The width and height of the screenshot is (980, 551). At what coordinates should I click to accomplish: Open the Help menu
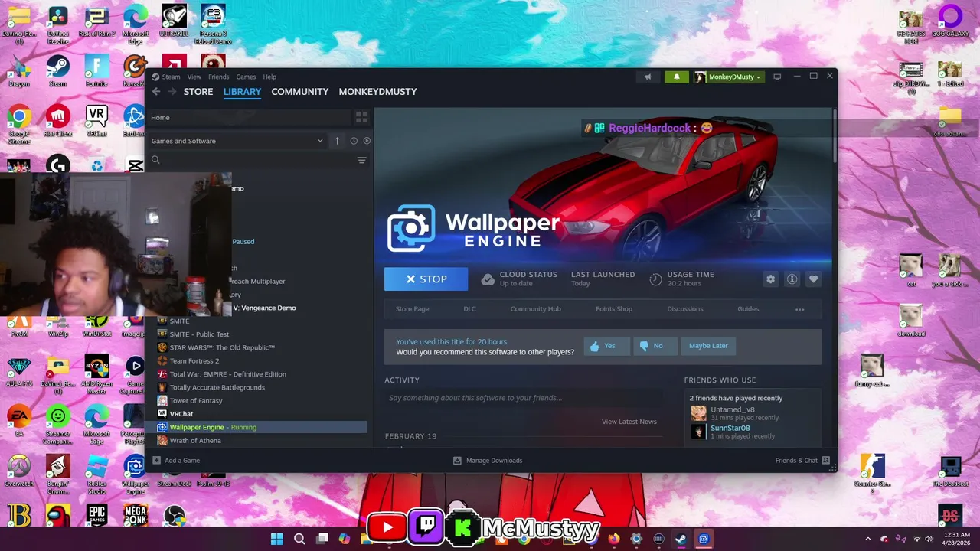point(269,77)
